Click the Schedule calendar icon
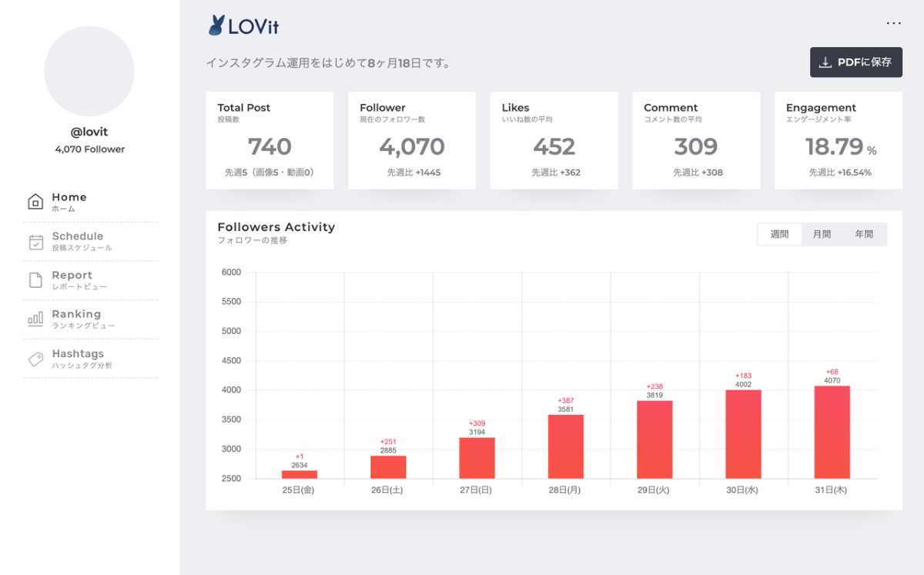This screenshot has height=575, width=924. pos(35,242)
